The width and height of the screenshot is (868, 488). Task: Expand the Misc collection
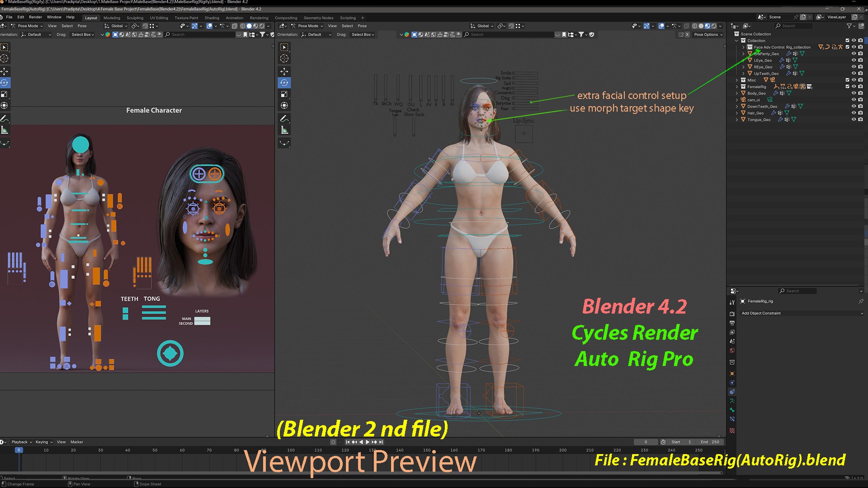click(x=737, y=80)
